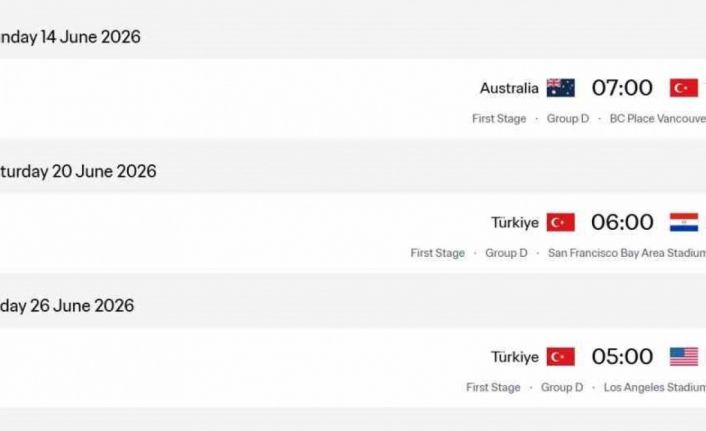
Task: Click the Türkiye flag in the 05:00 match
Action: click(561, 357)
